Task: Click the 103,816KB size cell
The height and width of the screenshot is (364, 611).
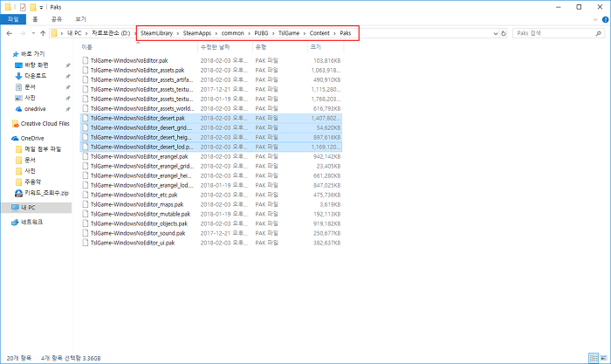Action: pyautogui.click(x=326, y=61)
